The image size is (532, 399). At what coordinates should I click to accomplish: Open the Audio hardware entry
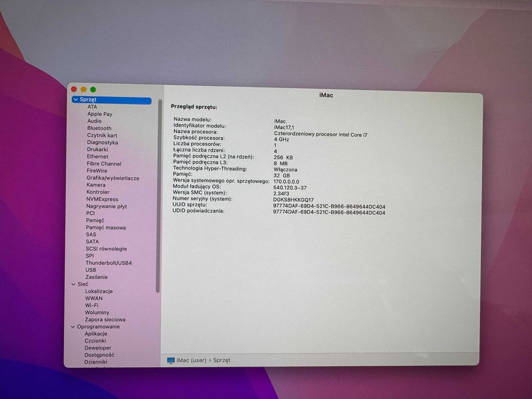94,121
